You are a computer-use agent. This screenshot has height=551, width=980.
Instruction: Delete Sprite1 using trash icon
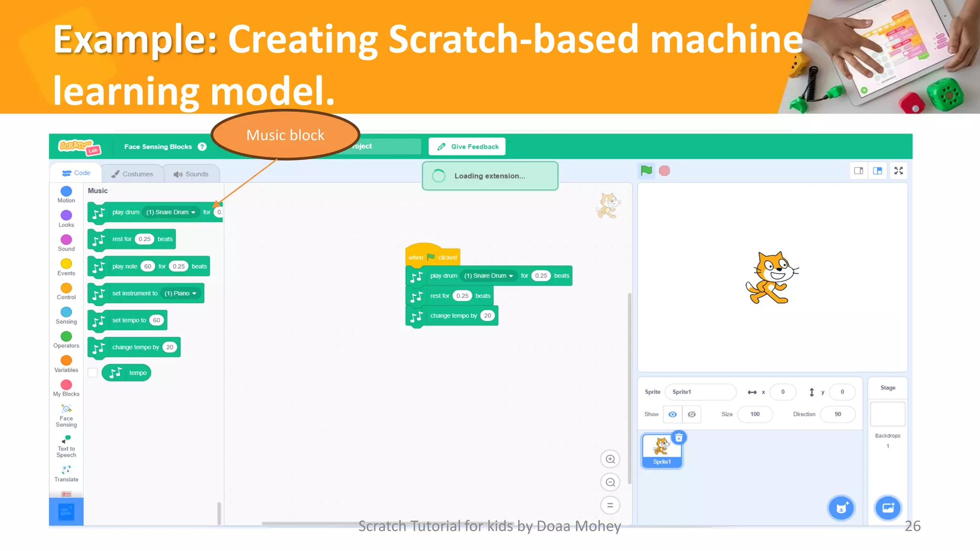click(x=679, y=438)
